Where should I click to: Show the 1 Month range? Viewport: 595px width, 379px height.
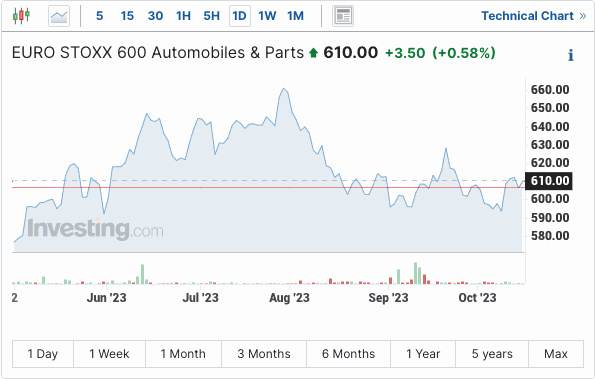(x=183, y=354)
